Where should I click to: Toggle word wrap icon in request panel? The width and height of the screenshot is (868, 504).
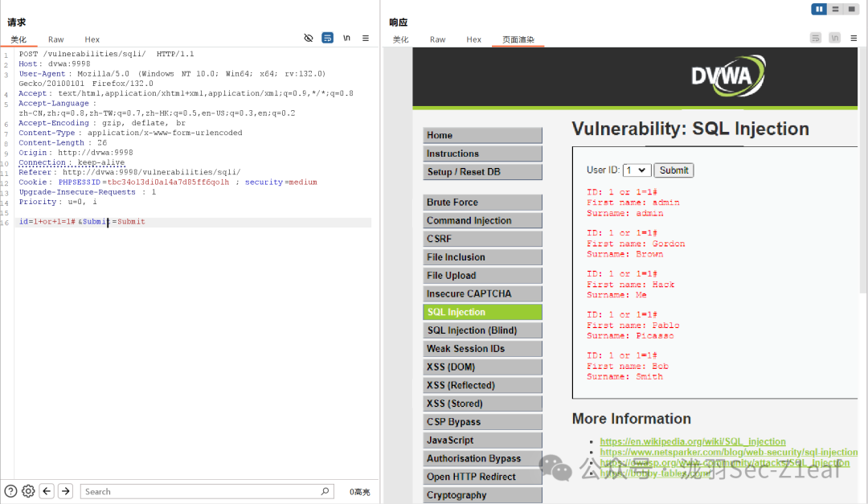[328, 39]
